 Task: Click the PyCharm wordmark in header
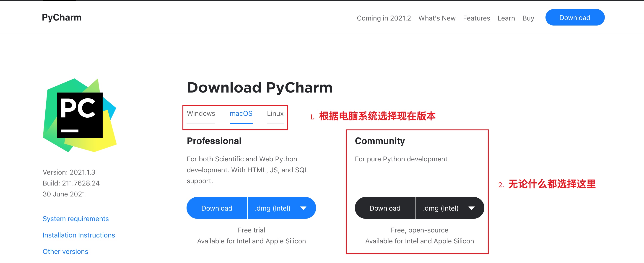62,18
